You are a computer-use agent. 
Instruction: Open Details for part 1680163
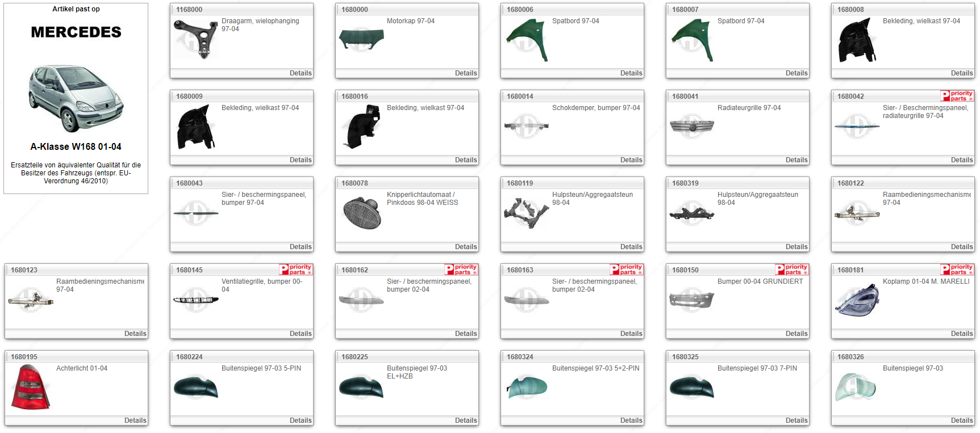click(x=631, y=334)
